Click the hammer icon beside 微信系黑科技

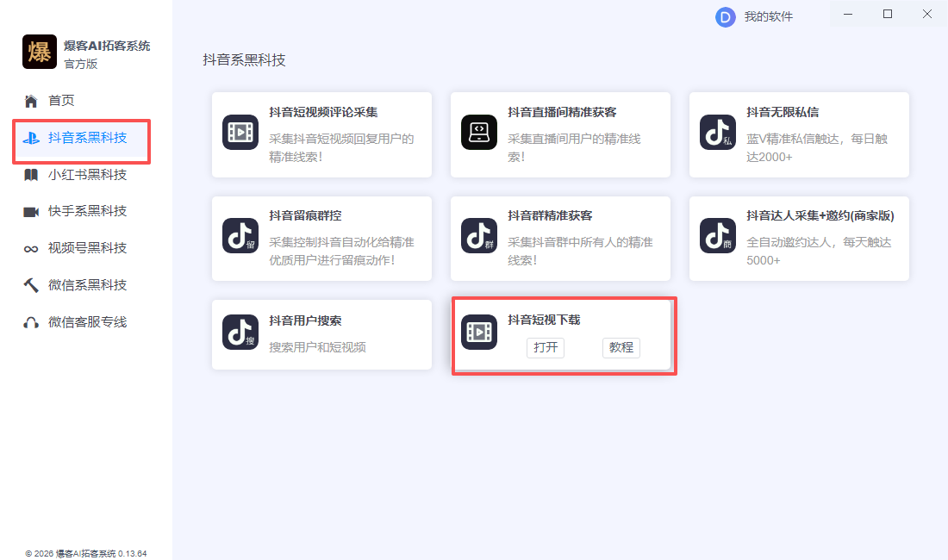click(31, 285)
